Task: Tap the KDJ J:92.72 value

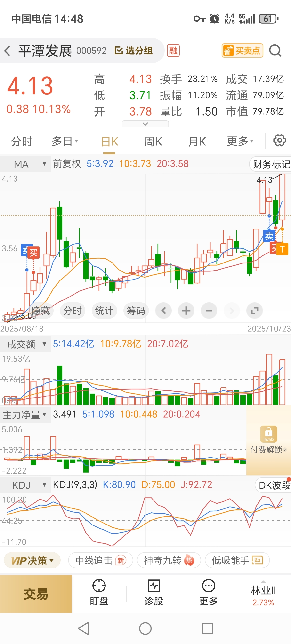Action: click(196, 485)
